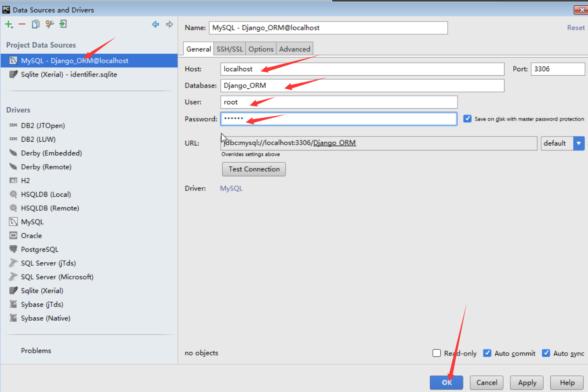
Task: Click the import data sources icon
Action: coord(63,25)
